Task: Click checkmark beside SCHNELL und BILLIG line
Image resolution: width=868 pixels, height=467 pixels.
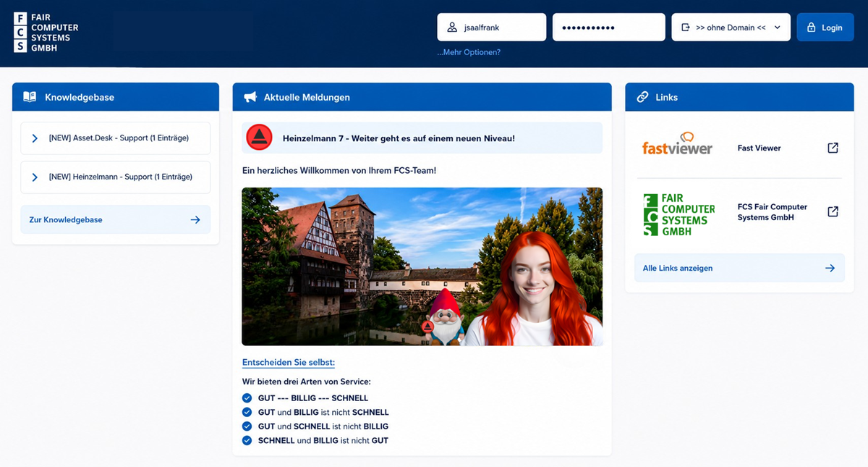Action: pos(247,440)
